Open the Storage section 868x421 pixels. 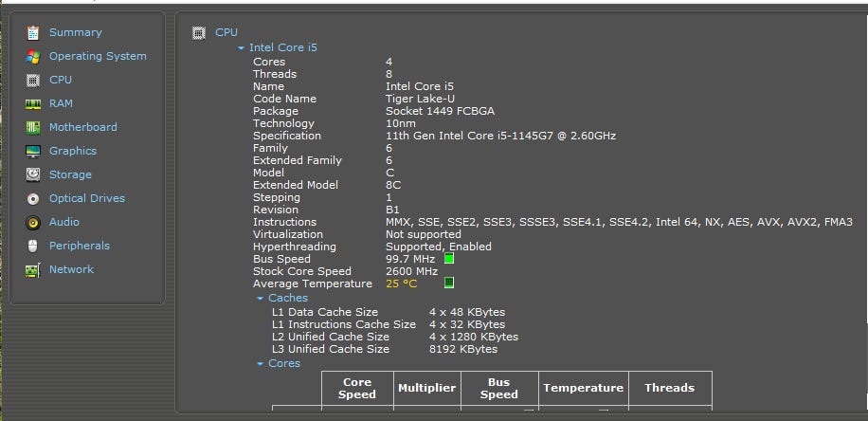coord(70,174)
